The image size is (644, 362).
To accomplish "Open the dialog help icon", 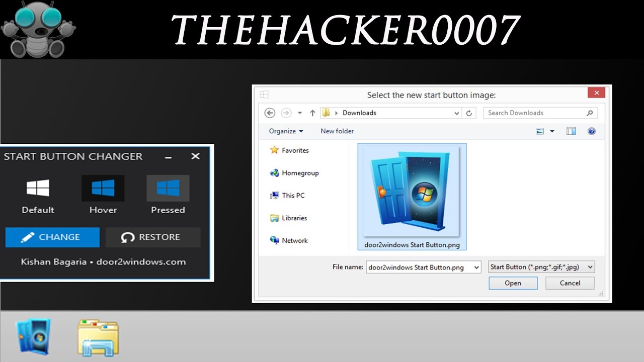I will [x=592, y=131].
